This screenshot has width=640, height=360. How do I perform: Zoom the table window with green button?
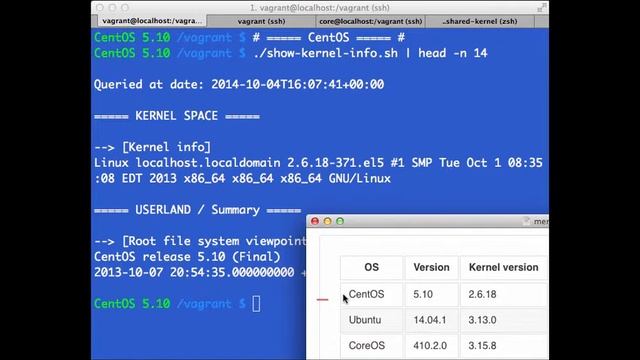point(340,221)
